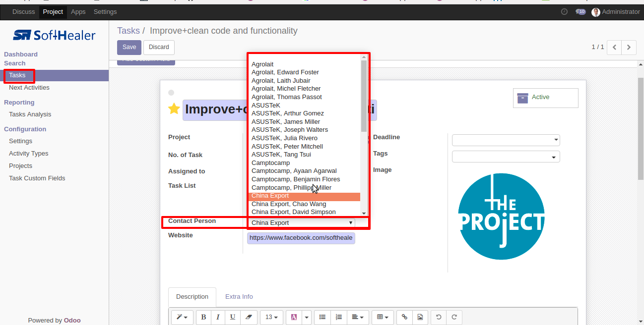
Task: Apply the recent font color swatch
Action: click(x=294, y=317)
